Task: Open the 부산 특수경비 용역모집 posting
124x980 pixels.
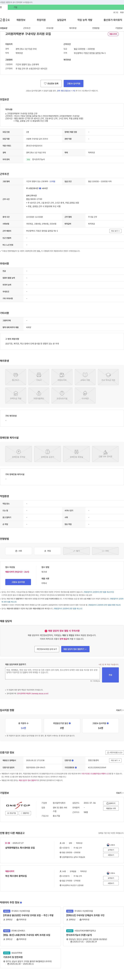Action: (x=16, y=876)
